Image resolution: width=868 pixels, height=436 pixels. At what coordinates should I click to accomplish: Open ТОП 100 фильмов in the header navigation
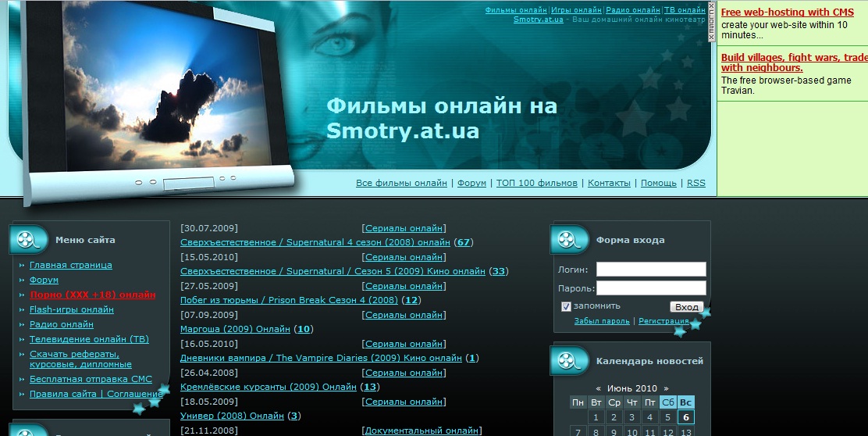pyautogui.click(x=536, y=183)
